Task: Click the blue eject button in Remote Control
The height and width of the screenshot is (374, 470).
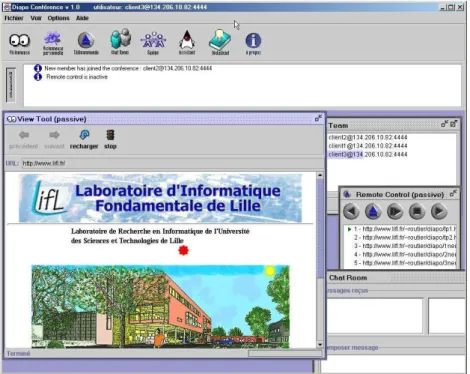Action: click(x=373, y=211)
